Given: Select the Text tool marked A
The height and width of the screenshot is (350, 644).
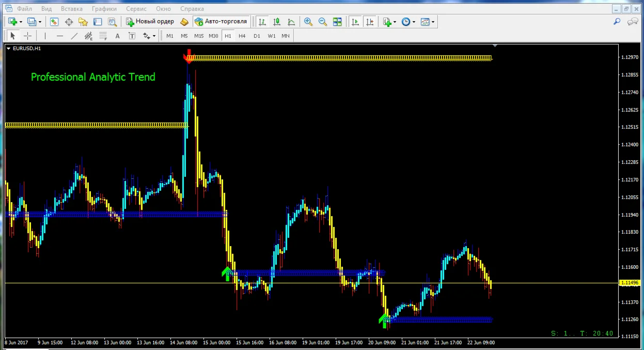Looking at the screenshot, I should [x=117, y=36].
